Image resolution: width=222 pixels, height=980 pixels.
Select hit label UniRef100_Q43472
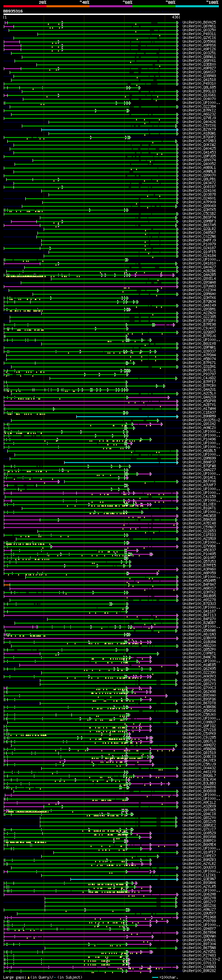[x=199, y=183]
